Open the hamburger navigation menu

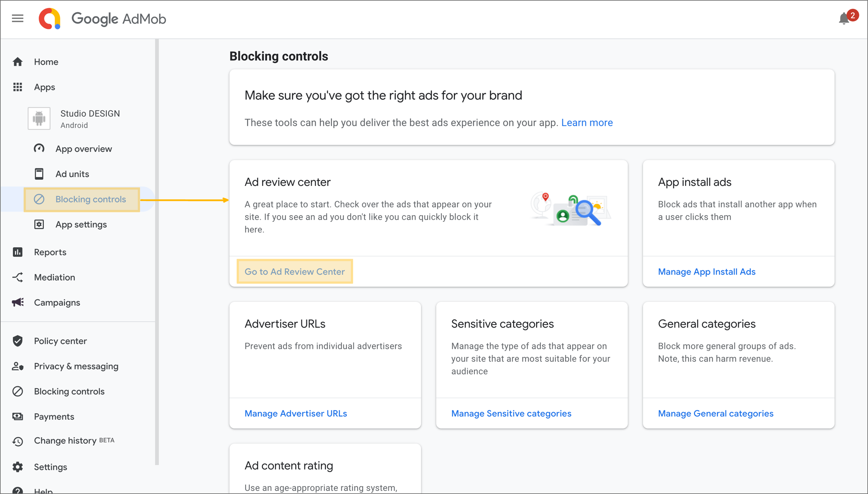point(17,18)
